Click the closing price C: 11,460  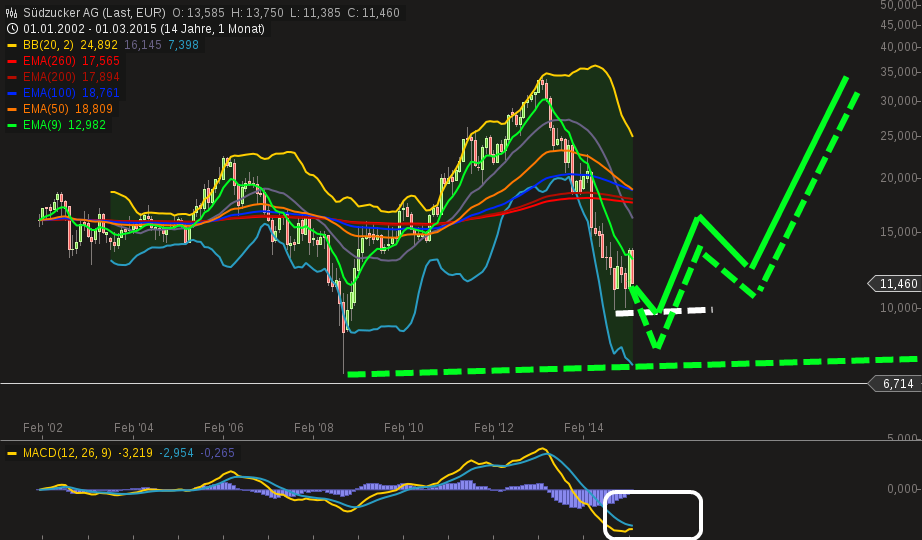point(373,12)
